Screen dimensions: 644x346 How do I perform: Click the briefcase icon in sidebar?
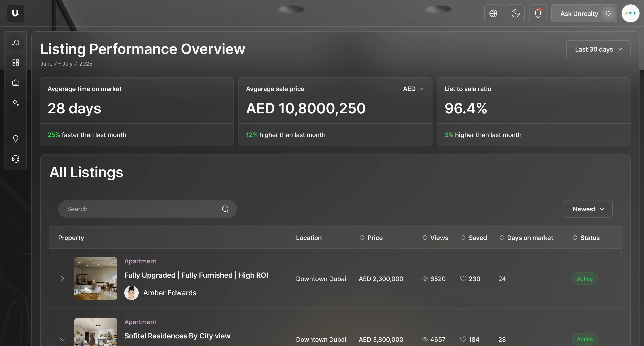(x=15, y=83)
